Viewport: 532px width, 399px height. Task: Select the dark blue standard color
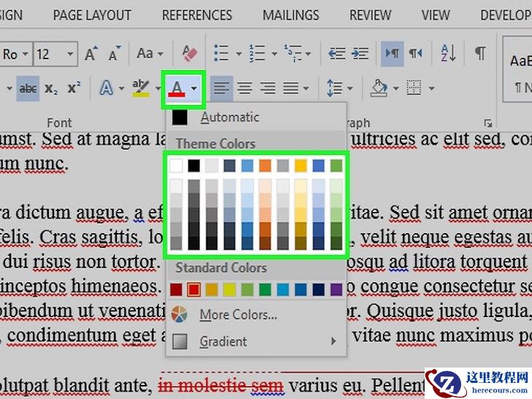[x=319, y=289]
